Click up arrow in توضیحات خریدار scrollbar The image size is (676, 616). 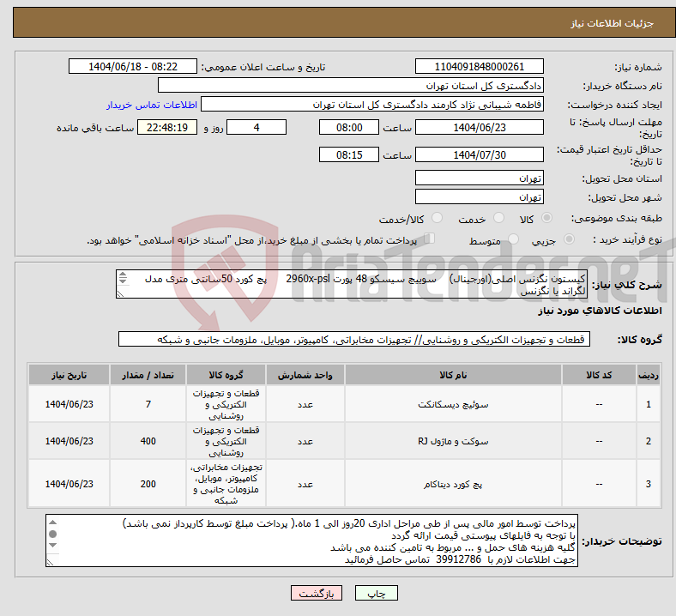click(x=52, y=522)
